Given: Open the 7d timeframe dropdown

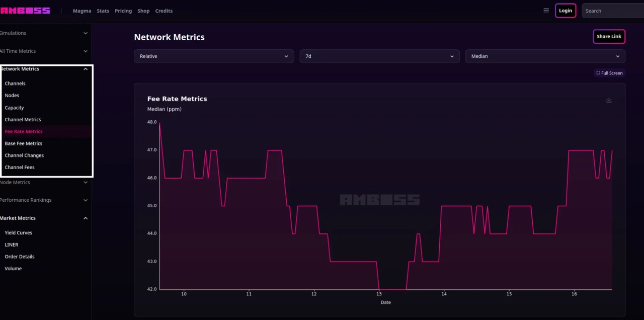Looking at the screenshot, I should (x=379, y=56).
